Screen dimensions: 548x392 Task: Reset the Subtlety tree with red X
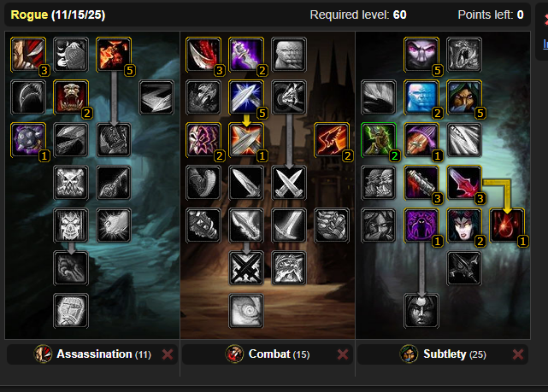[517, 354]
